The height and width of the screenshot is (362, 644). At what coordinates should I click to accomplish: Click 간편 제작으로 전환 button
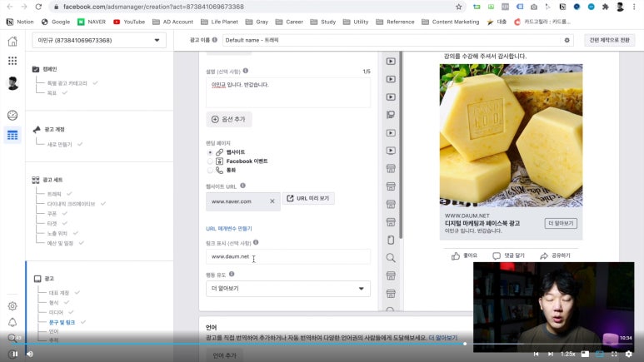point(610,40)
